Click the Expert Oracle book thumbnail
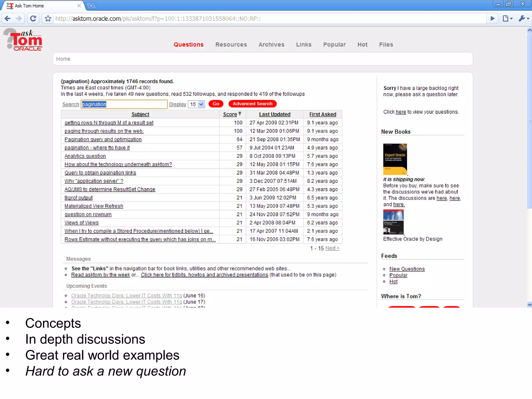Viewport: 532px width, 399px height. coord(395,159)
